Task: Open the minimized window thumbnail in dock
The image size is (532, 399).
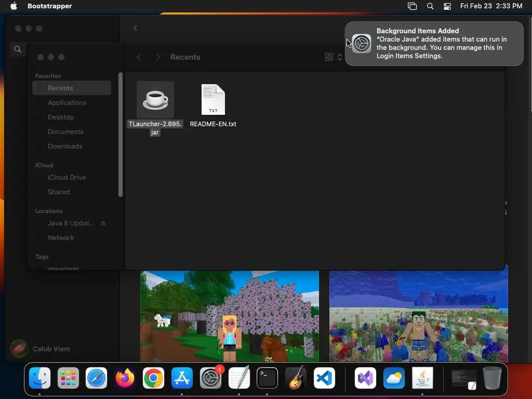Action: [464, 379]
